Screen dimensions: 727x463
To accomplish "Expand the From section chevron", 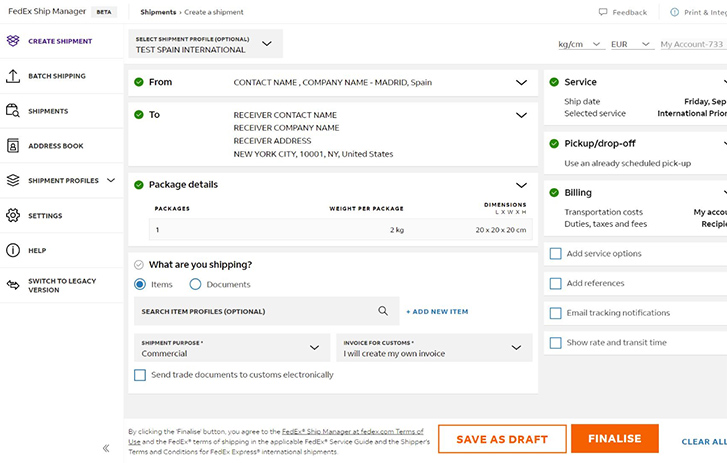I will (x=521, y=82).
